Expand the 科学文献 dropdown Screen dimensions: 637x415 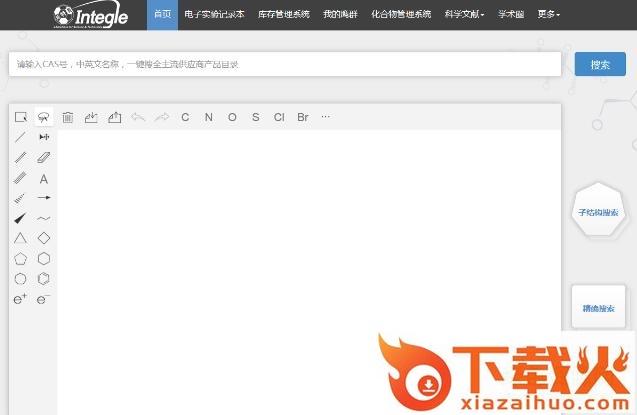(x=464, y=15)
